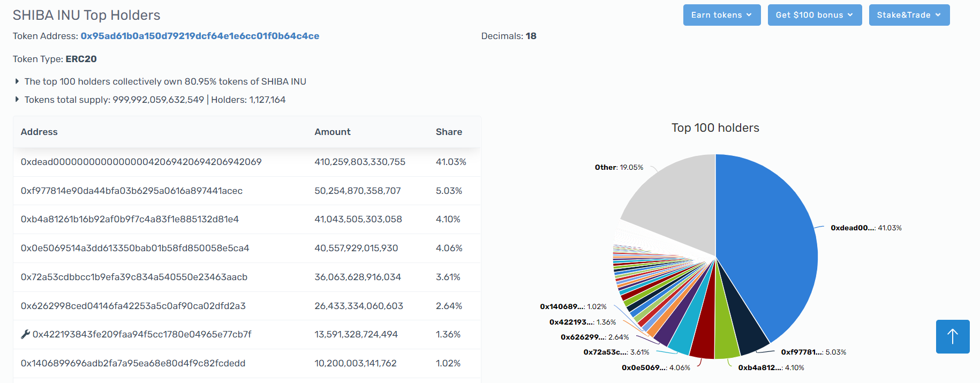Select address 0x1406899696adb2fa7a95ea68e80d4f9c82fcdedd
This screenshot has height=383, width=980.
133,363
